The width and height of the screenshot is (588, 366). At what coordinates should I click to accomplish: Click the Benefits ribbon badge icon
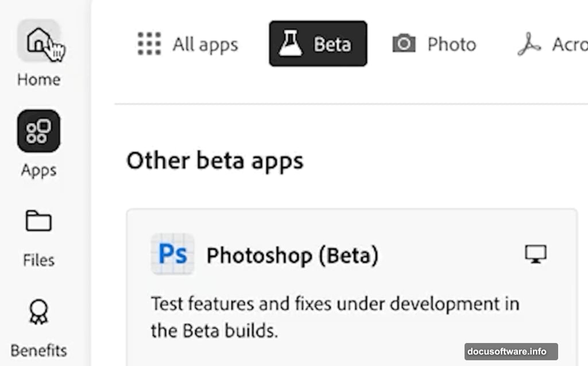coord(38,312)
